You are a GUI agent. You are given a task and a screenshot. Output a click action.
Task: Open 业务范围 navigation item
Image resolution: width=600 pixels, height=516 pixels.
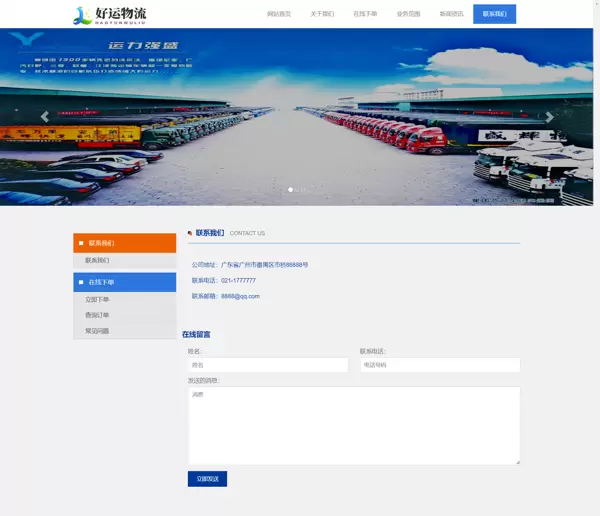pyautogui.click(x=408, y=14)
